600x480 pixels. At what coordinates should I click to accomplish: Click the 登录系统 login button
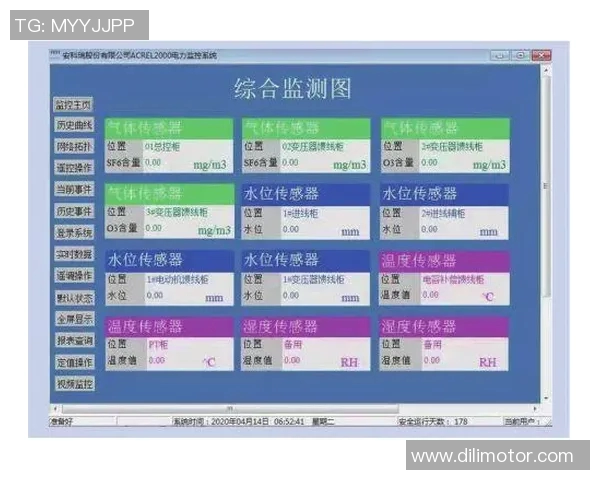click(73, 233)
